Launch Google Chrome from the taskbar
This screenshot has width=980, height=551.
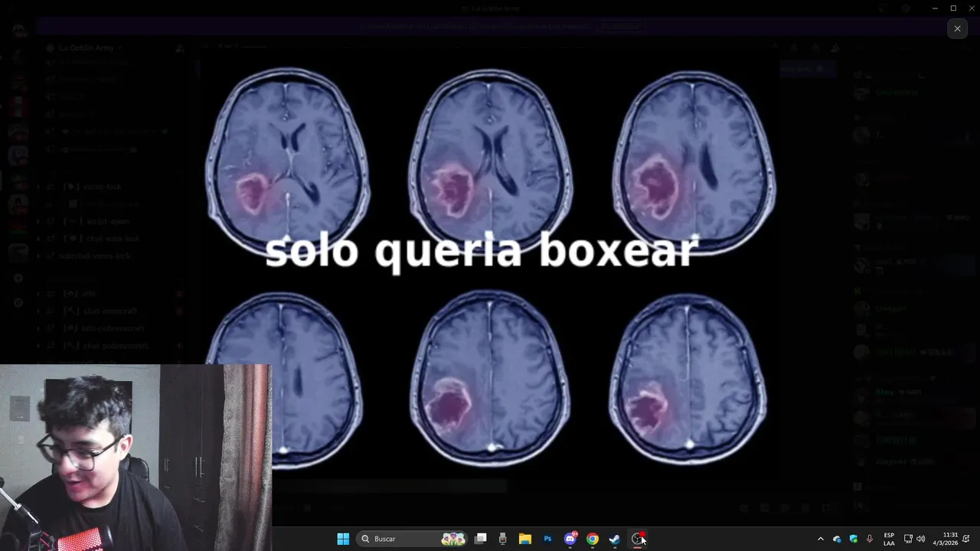click(593, 539)
